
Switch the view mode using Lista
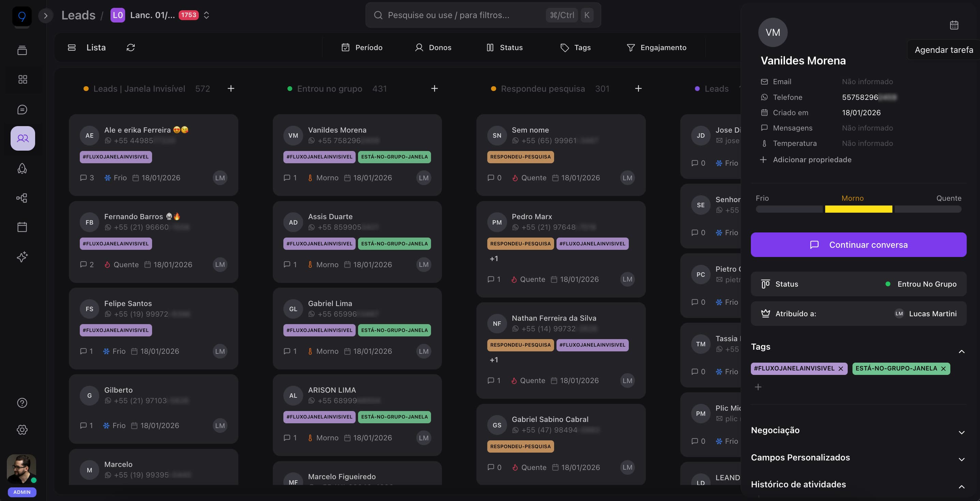pos(87,47)
